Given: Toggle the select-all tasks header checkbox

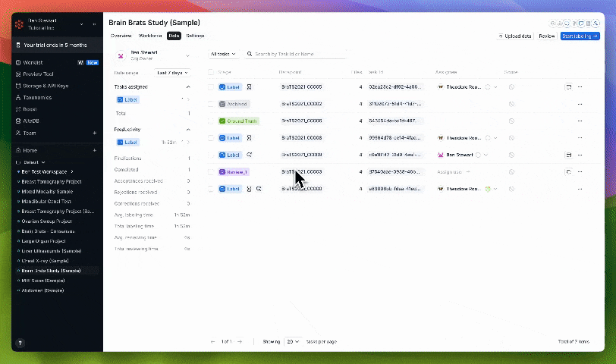Looking at the screenshot, I should pyautogui.click(x=211, y=72).
